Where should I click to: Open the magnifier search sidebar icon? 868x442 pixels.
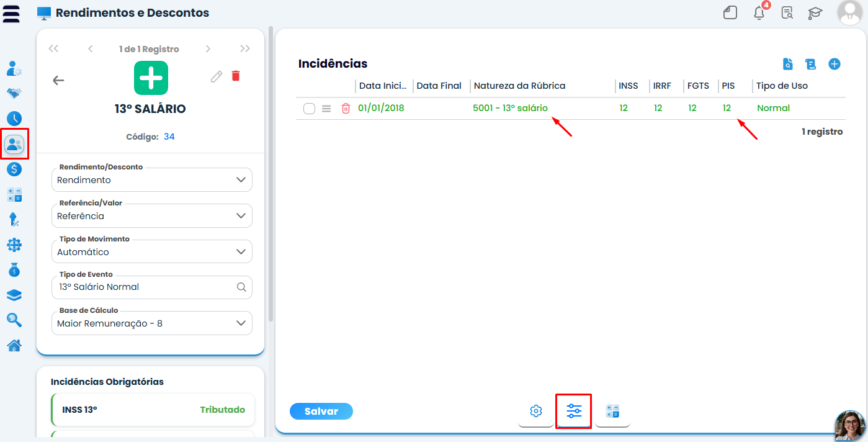click(14, 320)
